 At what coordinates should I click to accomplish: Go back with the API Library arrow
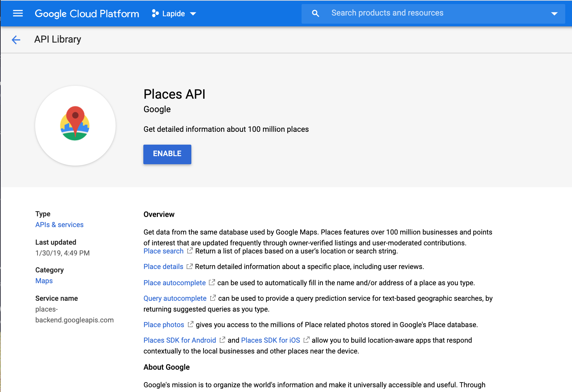point(16,40)
